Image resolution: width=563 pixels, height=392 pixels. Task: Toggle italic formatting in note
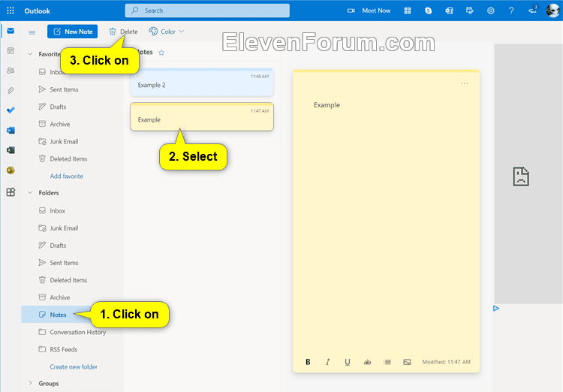pos(327,362)
